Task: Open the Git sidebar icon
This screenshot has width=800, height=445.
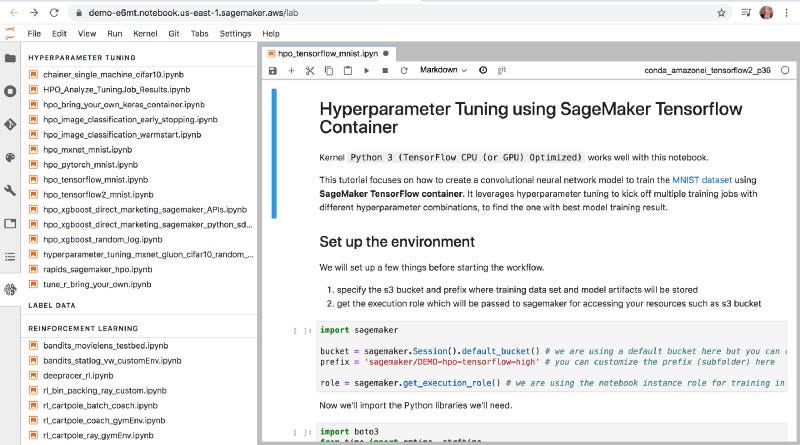Action: (x=10, y=125)
